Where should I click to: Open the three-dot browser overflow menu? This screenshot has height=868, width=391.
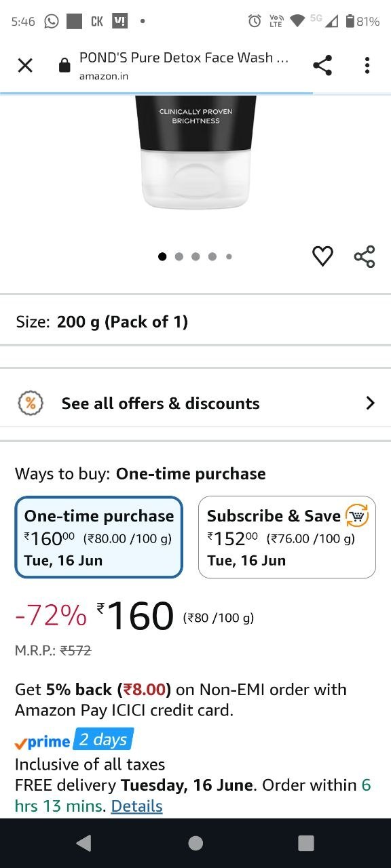click(367, 65)
